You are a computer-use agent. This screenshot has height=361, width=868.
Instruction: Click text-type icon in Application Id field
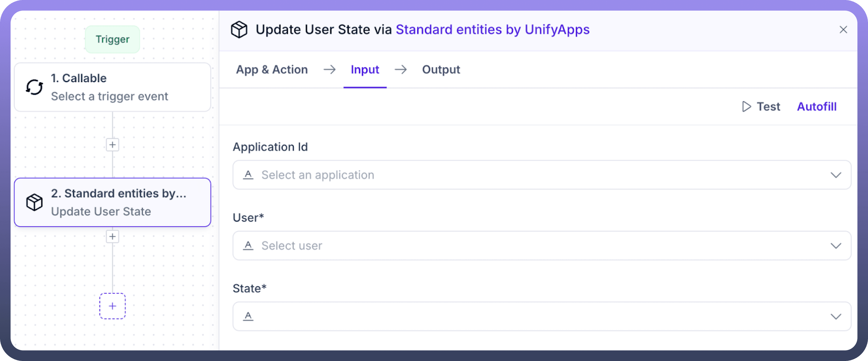248,175
